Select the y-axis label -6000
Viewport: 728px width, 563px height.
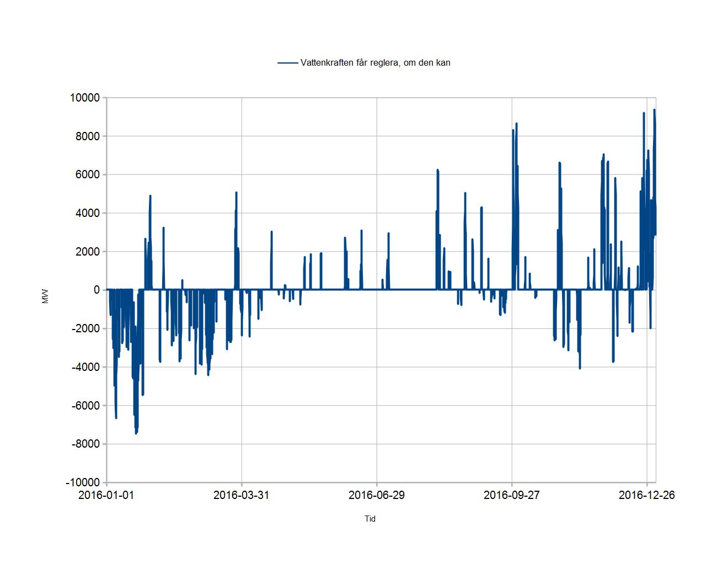point(86,406)
